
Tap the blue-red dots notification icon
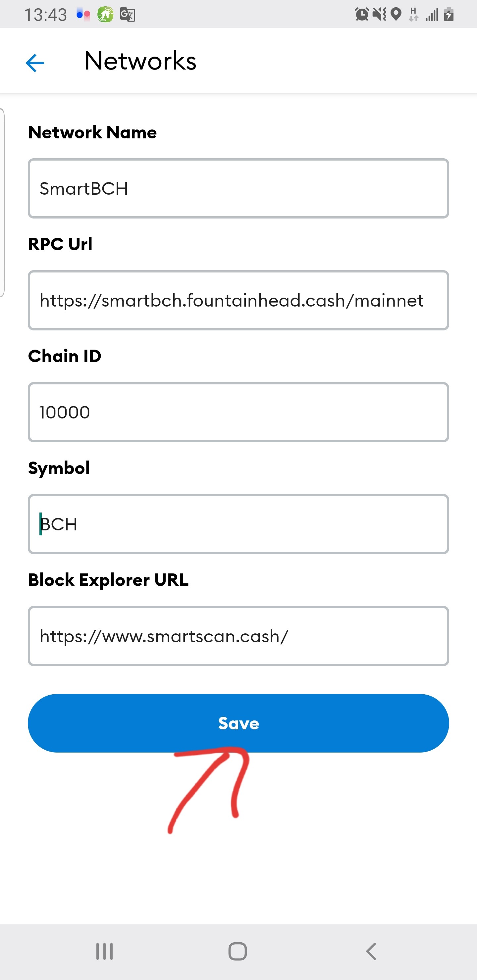point(83,15)
